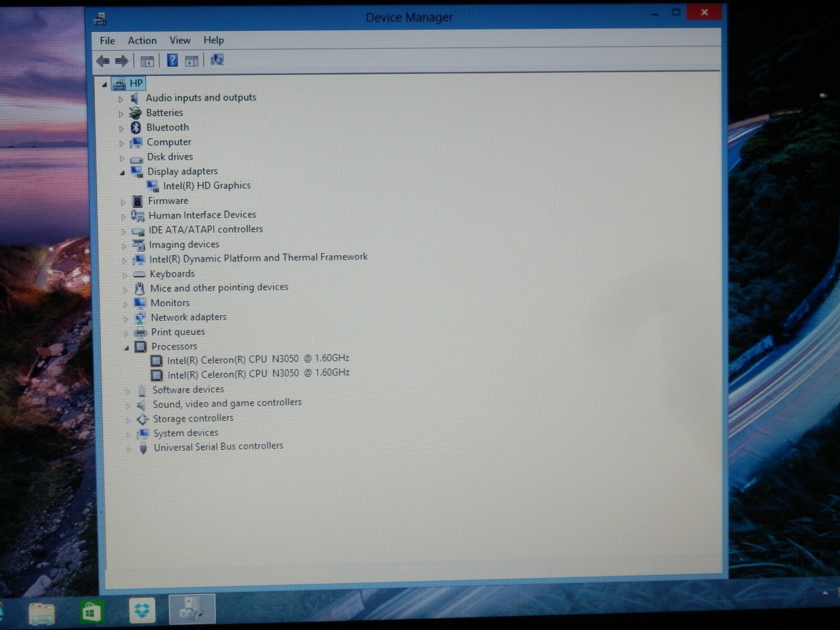The height and width of the screenshot is (630, 840).
Task: Click Scan for hardware changes icon
Action: point(217,60)
